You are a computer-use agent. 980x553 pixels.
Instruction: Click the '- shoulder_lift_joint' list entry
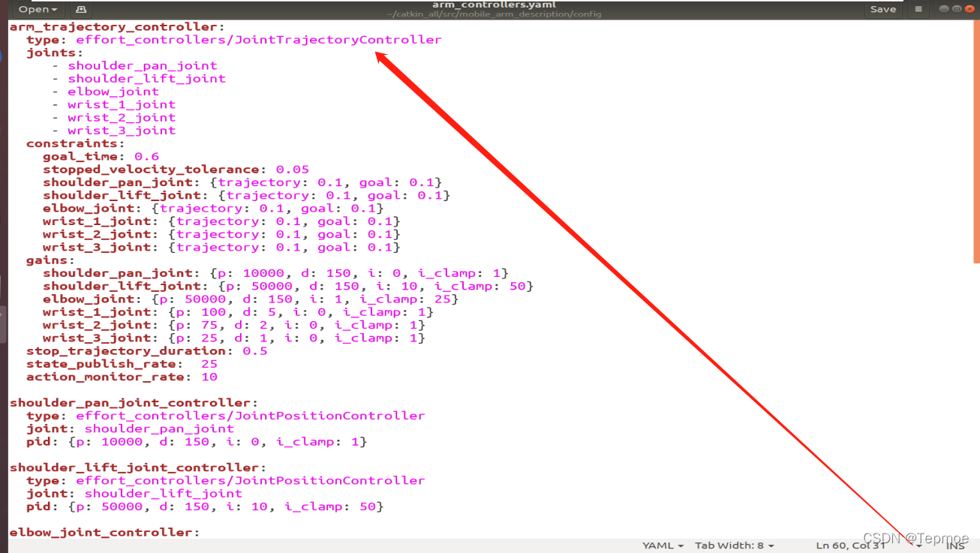[139, 78]
